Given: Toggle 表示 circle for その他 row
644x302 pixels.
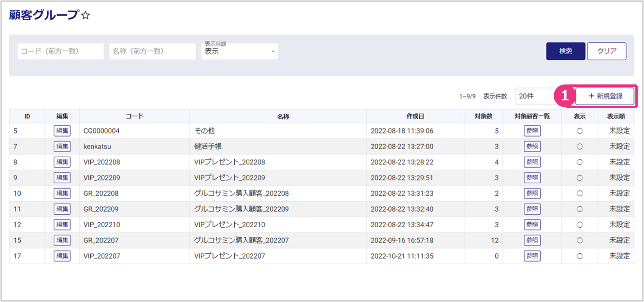Looking at the screenshot, I should (580, 131).
